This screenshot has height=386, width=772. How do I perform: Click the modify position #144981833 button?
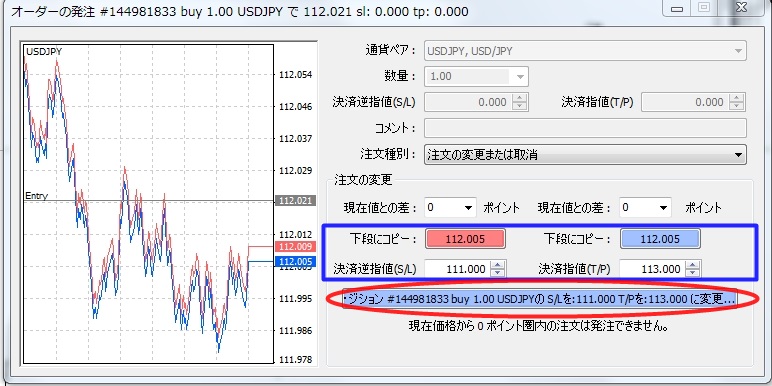coord(540,299)
